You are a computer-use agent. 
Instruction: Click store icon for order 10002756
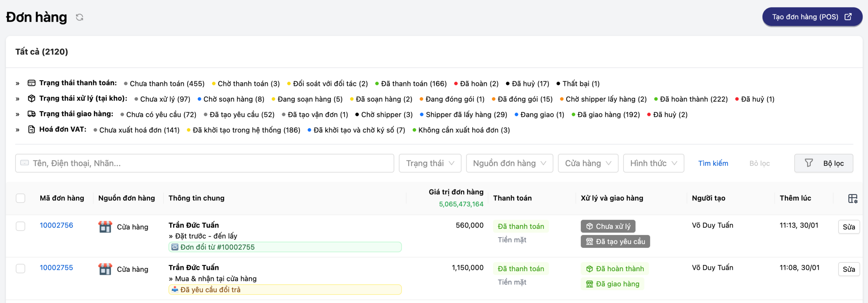(105, 227)
